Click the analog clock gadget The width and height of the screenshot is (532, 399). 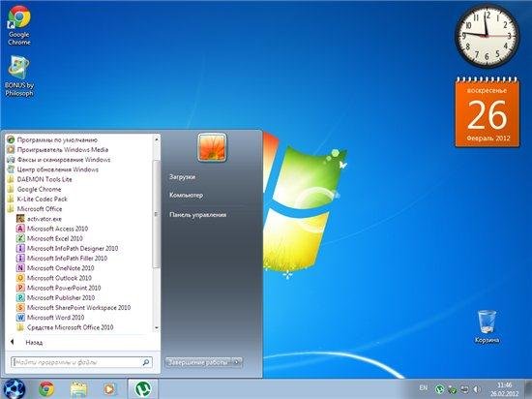click(x=487, y=35)
